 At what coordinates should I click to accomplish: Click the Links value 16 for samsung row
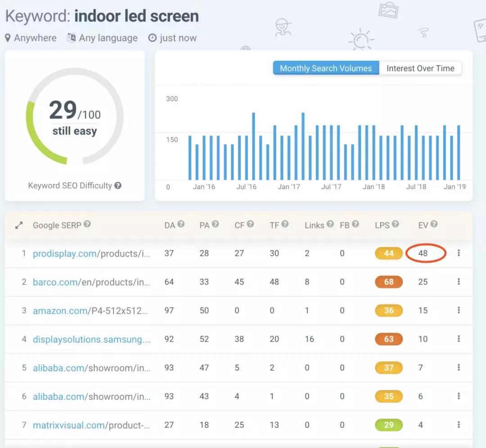click(x=309, y=339)
